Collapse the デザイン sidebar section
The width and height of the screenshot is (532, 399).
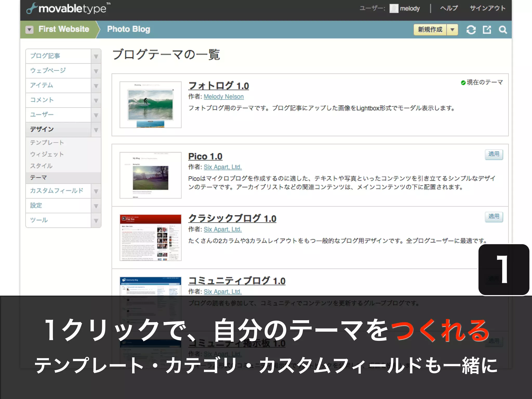96,130
